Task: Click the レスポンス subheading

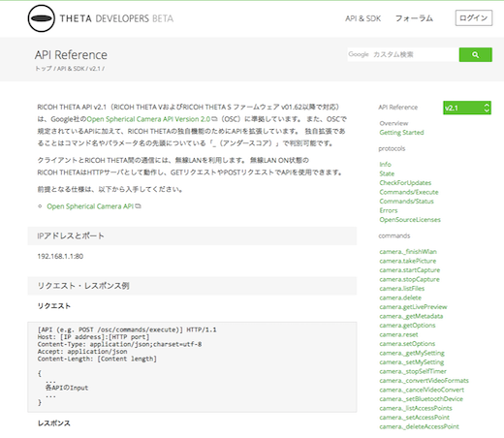Action: pos(53,423)
